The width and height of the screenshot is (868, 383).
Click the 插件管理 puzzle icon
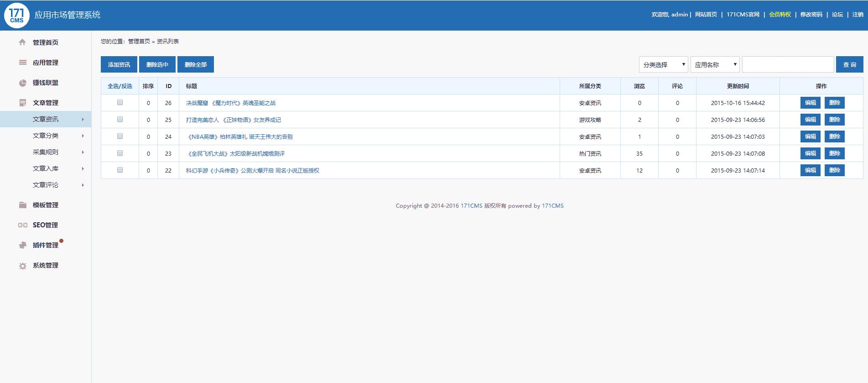click(22, 245)
